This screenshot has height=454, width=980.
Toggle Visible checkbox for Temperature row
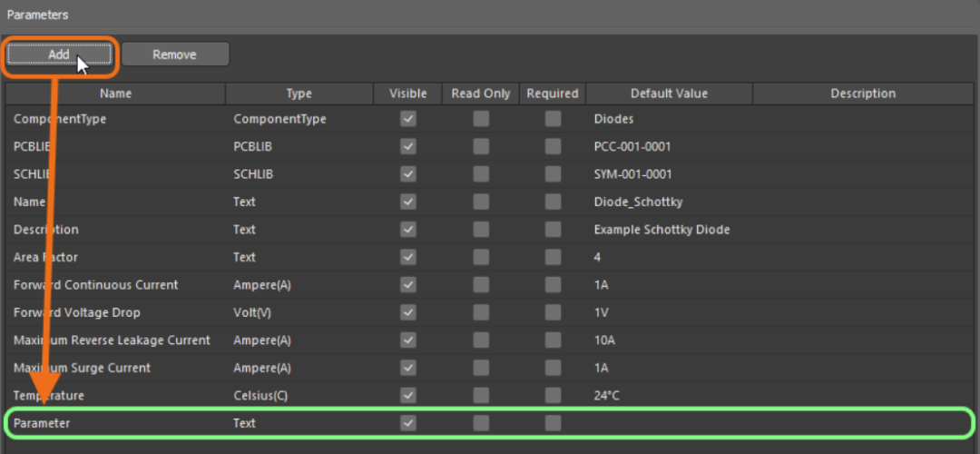pyautogui.click(x=408, y=395)
